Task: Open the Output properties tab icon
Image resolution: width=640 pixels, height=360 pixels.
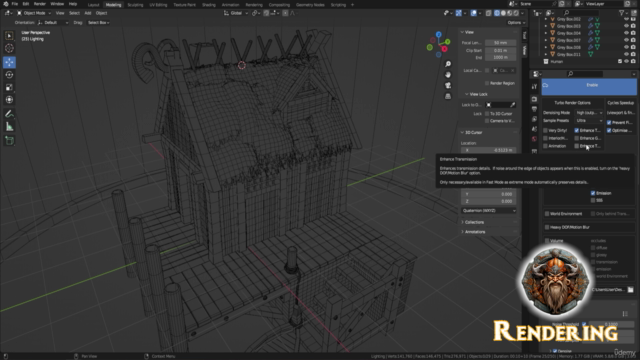Action: [534, 109]
